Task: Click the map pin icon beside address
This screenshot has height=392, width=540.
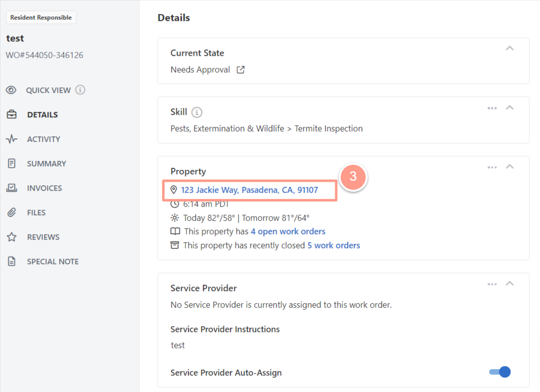Action: 173,190
